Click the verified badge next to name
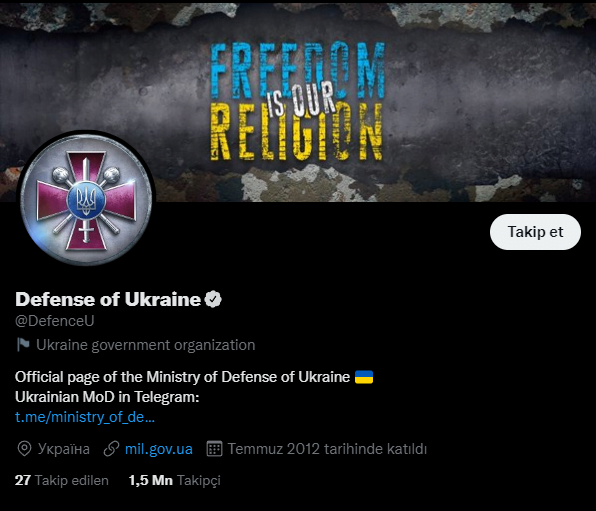Image resolution: width=596 pixels, height=511 pixels. (x=213, y=299)
